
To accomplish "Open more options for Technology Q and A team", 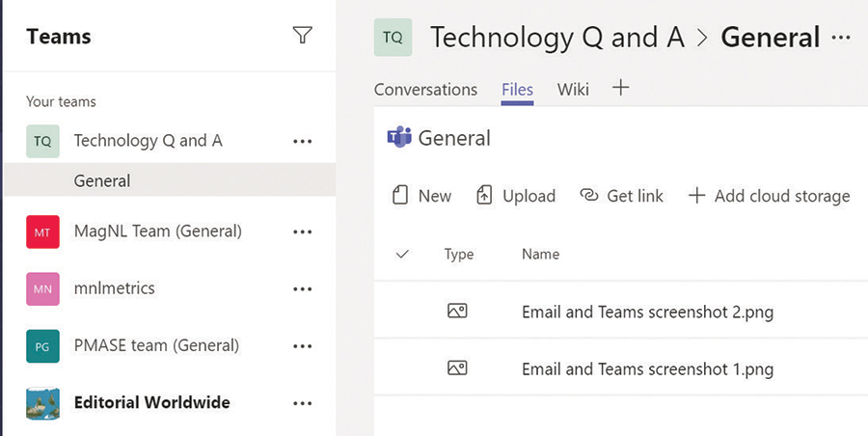I will coord(302,141).
